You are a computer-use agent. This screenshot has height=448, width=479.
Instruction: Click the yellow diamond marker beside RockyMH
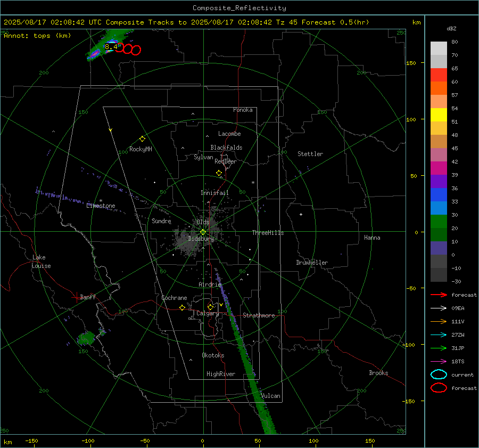point(142,139)
